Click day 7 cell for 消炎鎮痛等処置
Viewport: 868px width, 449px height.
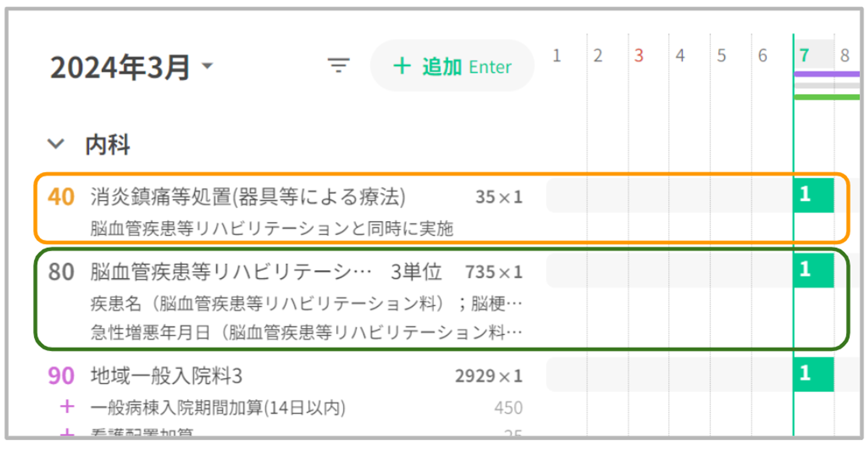(813, 195)
